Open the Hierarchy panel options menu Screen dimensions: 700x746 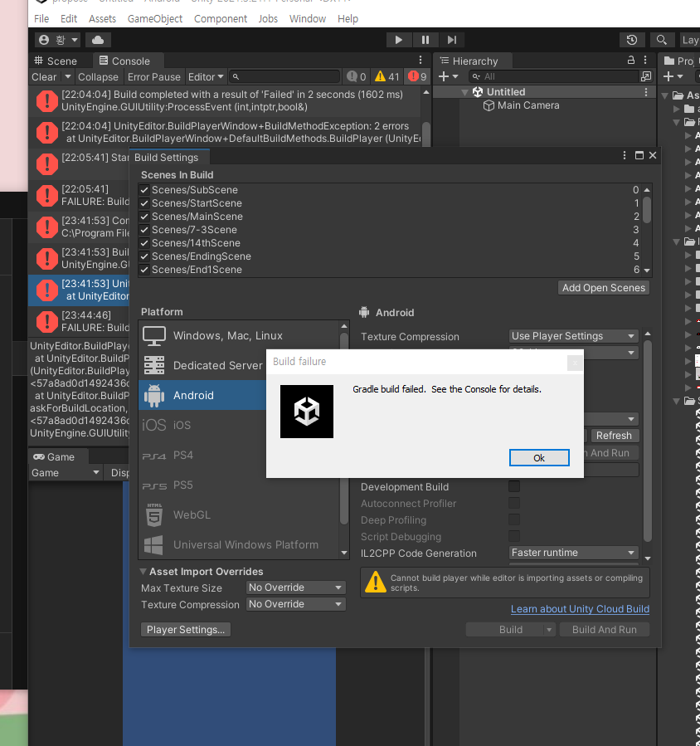[645, 60]
